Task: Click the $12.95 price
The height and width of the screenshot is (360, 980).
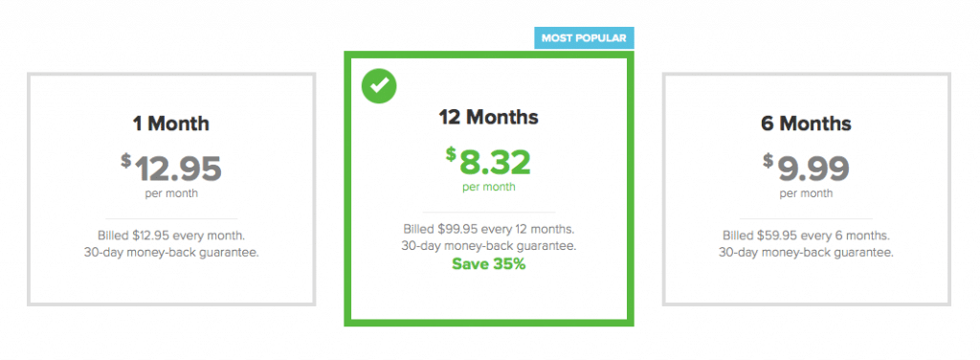Action: click(x=171, y=168)
